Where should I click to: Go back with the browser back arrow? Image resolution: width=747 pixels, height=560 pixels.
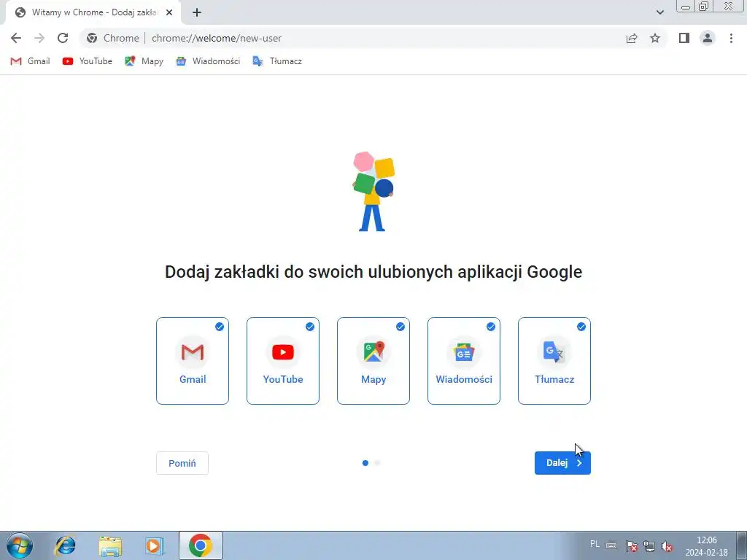coord(16,38)
